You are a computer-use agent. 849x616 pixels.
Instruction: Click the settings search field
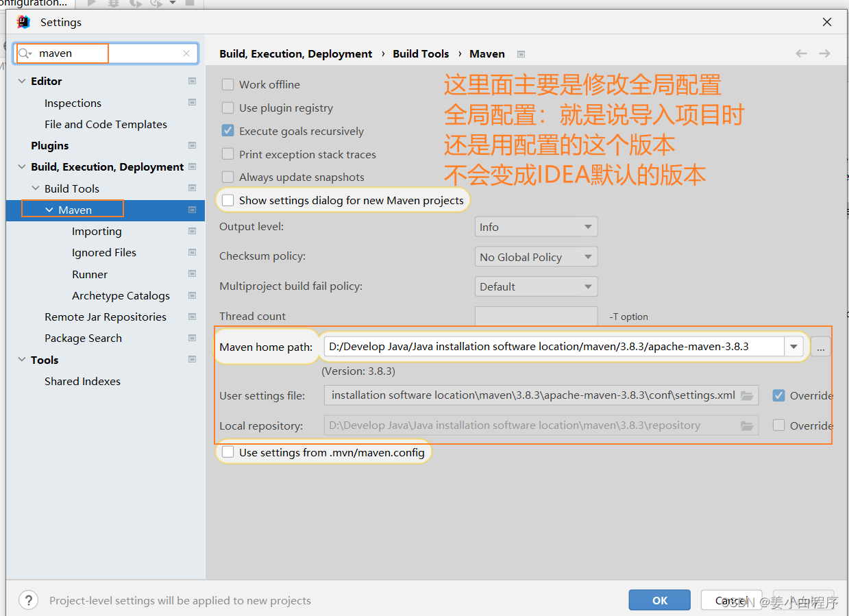pyautogui.click(x=106, y=53)
